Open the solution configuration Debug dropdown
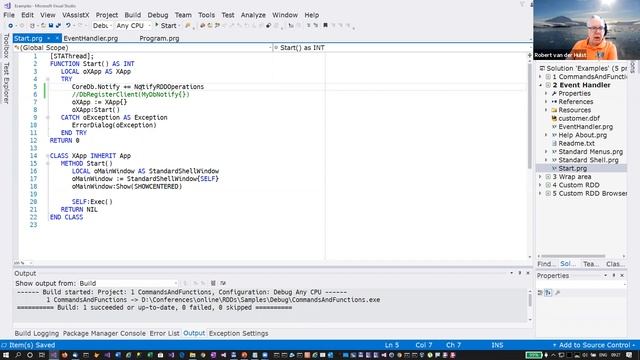The width and height of the screenshot is (640, 360). (102, 25)
